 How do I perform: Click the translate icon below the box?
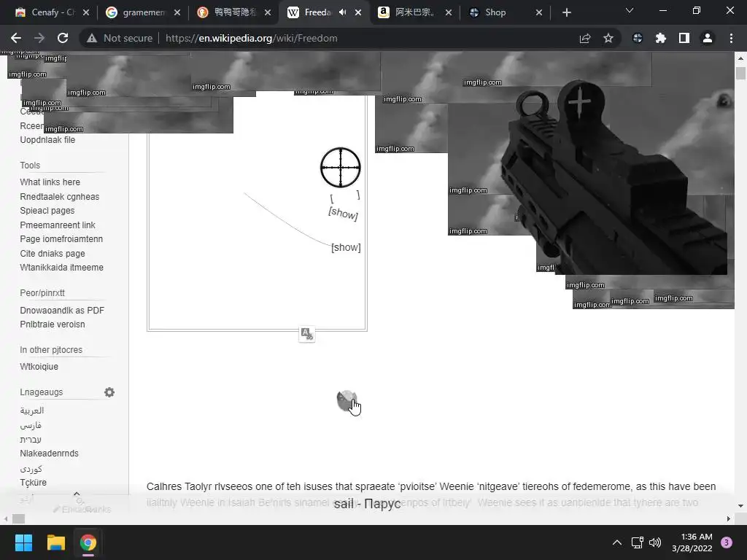pos(307,334)
